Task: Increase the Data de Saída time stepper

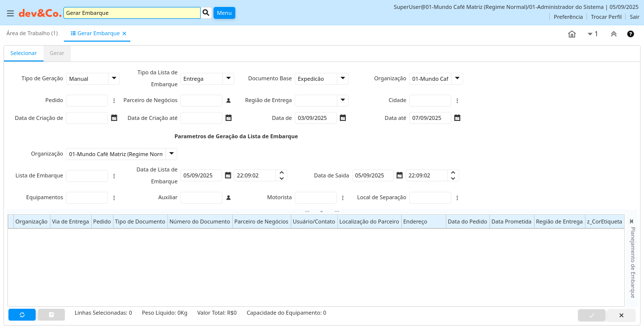Action: pos(453,172)
